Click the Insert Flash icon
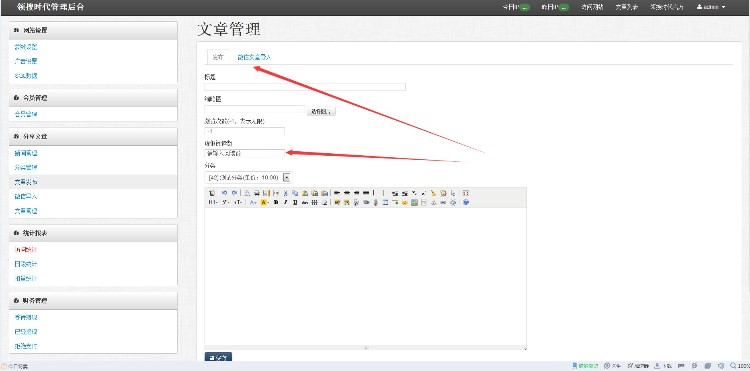Image resolution: width=750 pixels, height=371 pixels. (356, 202)
